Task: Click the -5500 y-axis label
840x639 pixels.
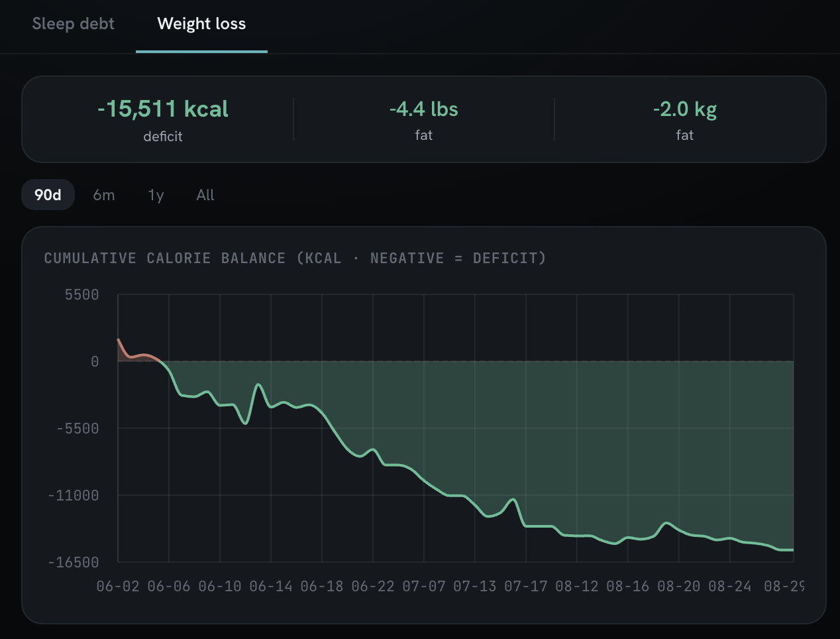Action: 78,428
